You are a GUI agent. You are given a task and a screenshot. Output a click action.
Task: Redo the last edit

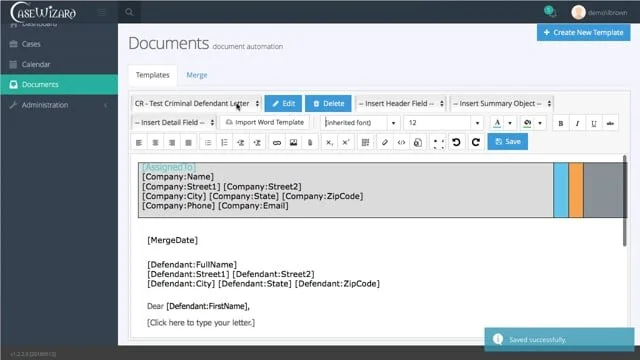[476, 142]
